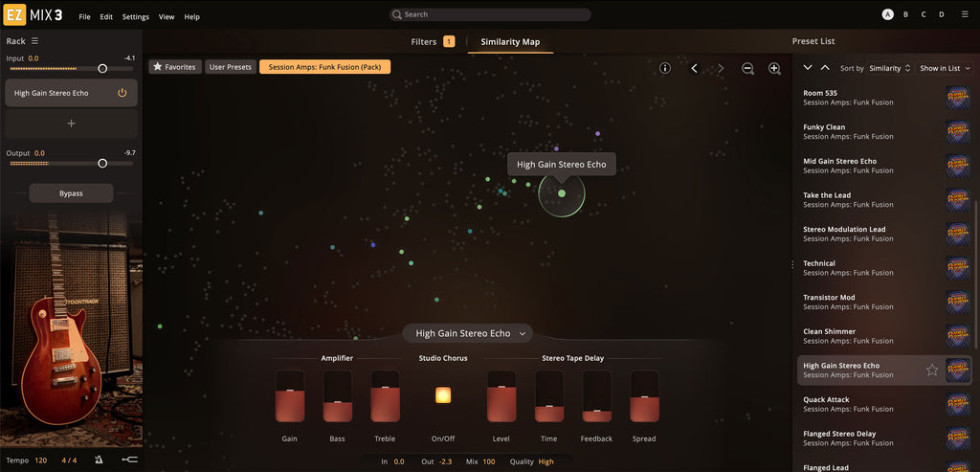Select Room 535 preset
The height and width of the screenshot is (472, 980).
coord(885,98)
